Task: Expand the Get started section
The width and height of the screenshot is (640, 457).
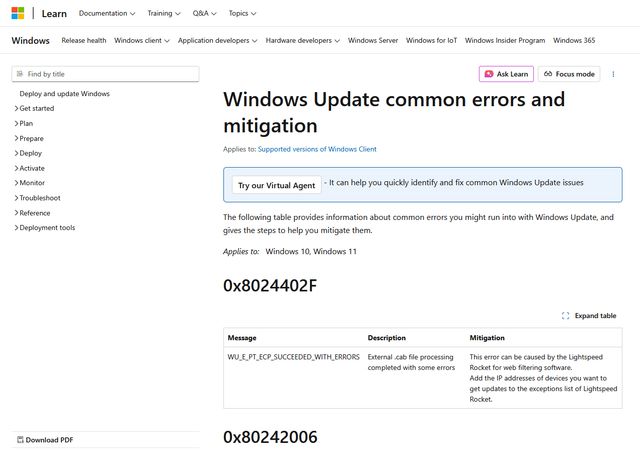Action: click(x=17, y=108)
